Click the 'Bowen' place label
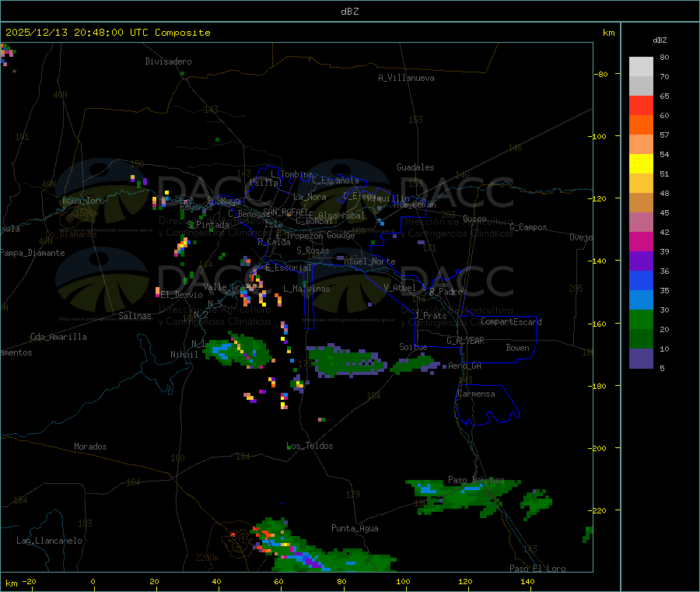The height and width of the screenshot is (592, 700). [518, 348]
